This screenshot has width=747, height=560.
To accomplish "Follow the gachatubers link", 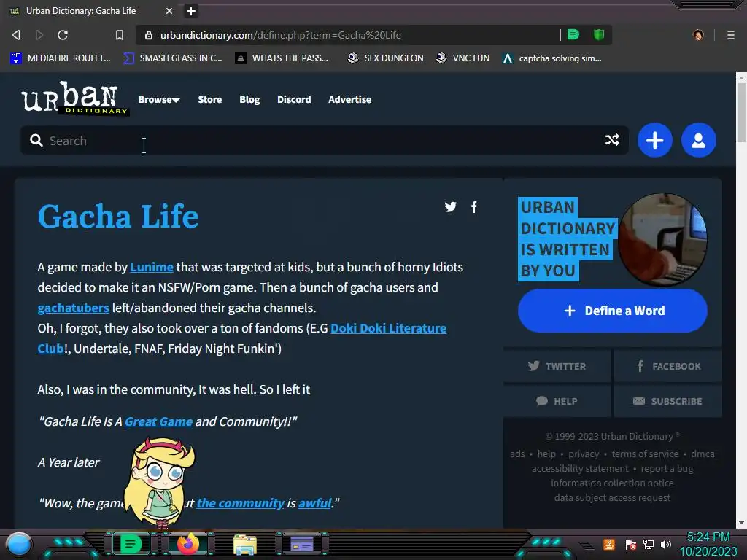I will tap(74, 308).
